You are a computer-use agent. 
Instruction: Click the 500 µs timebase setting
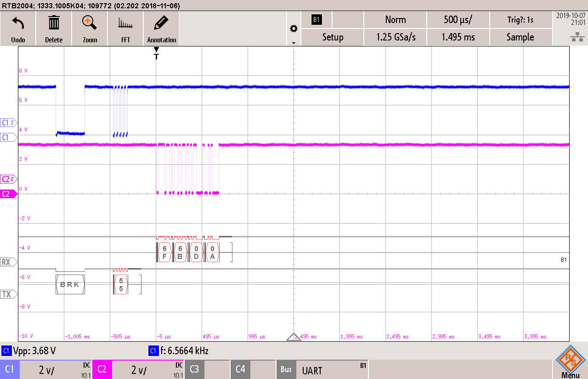(x=458, y=20)
